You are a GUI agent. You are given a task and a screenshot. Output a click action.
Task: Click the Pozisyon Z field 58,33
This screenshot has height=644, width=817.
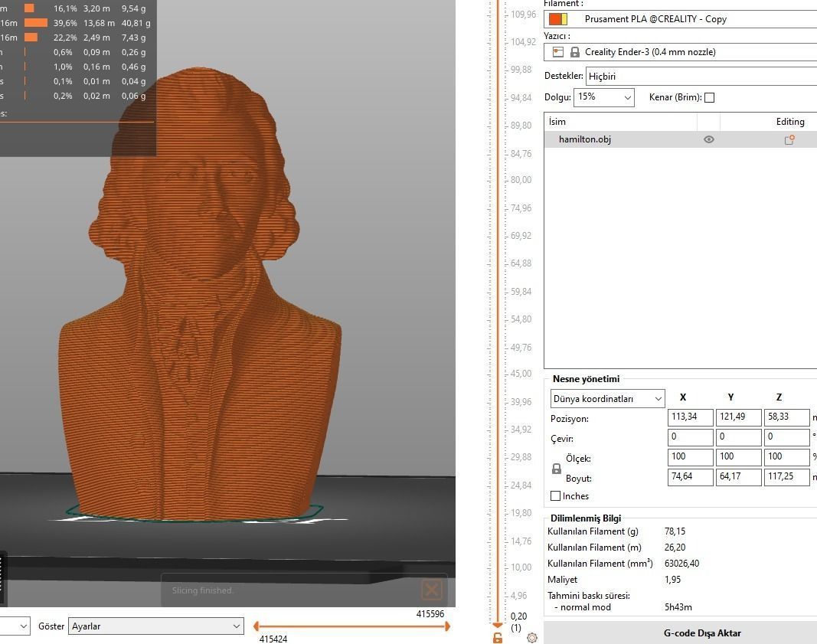[x=787, y=417]
